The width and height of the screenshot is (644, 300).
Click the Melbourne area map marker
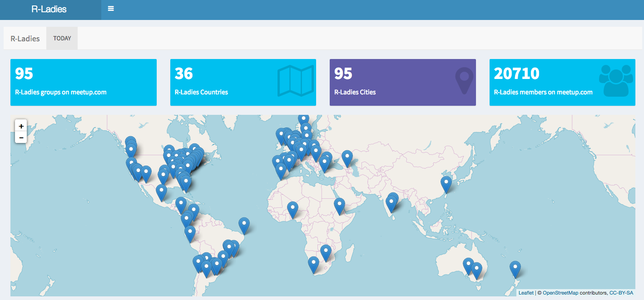[x=476, y=270]
